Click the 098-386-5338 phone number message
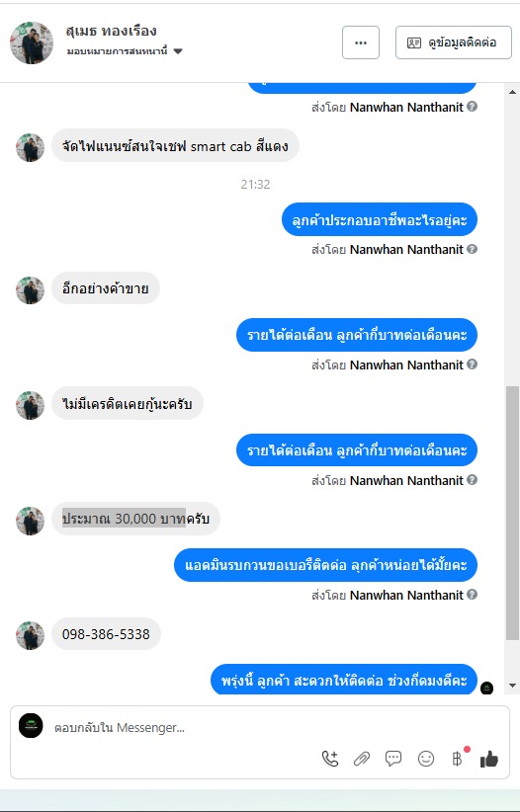The width and height of the screenshot is (520, 812). 106,634
